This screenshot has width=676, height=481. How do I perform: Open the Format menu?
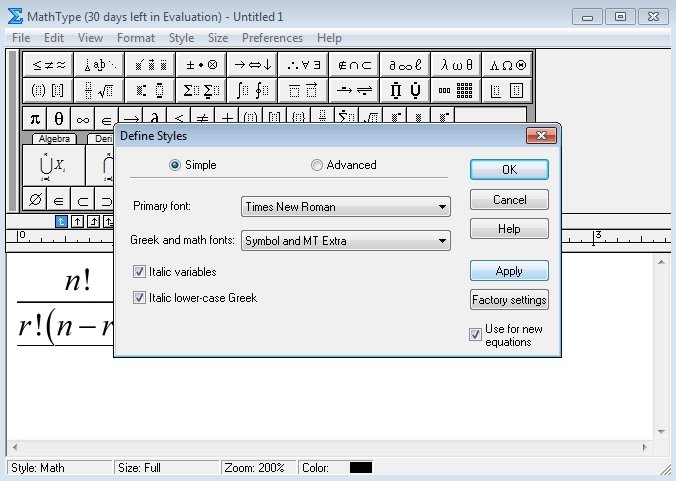136,38
